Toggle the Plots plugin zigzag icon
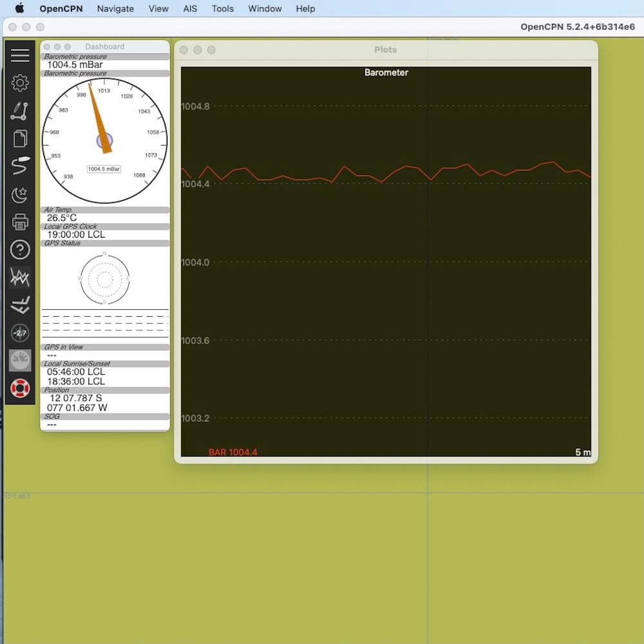 click(x=20, y=277)
